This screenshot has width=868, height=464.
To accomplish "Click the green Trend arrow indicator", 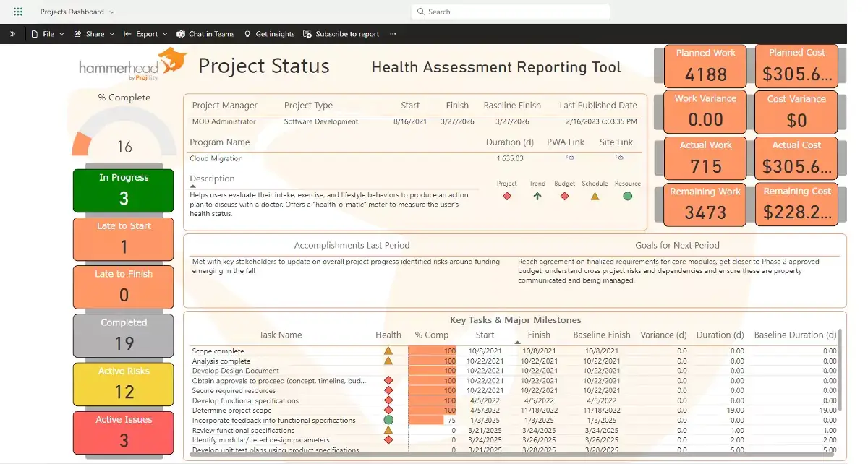I will click(x=537, y=195).
